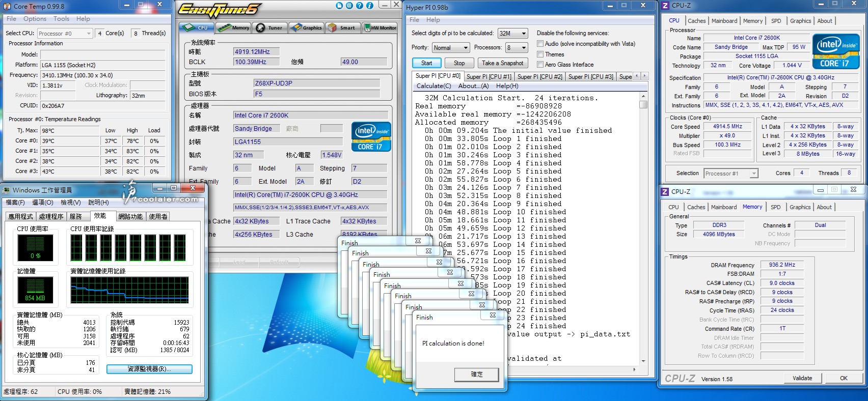
Task: Switch to EasyTune6 CPU tab
Action: coord(197,27)
